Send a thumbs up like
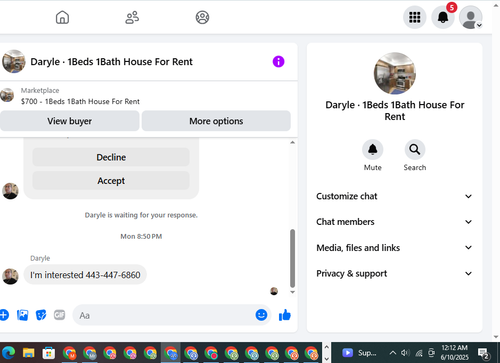The image size is (500, 363). pyautogui.click(x=285, y=315)
